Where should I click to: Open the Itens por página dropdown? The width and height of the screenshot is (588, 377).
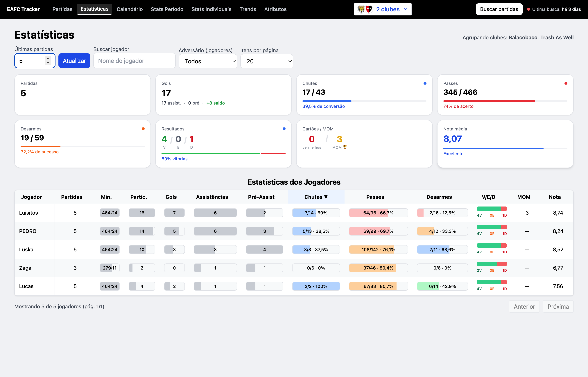coord(266,61)
